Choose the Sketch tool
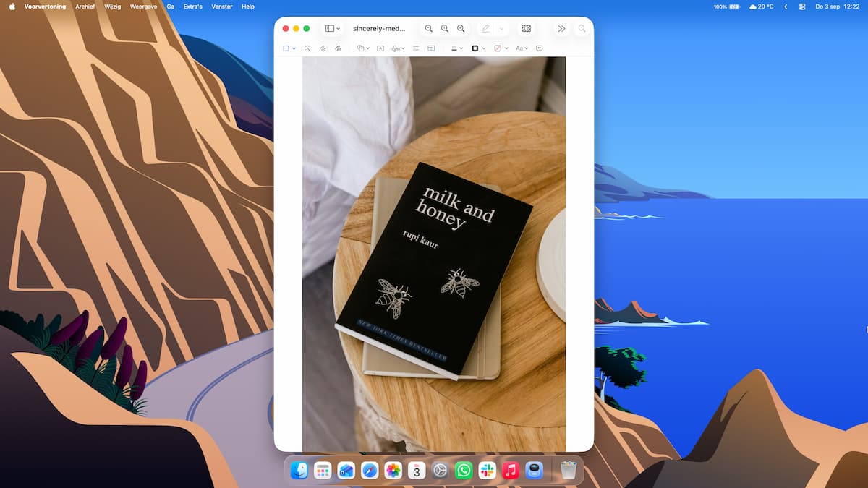The image size is (868, 488). (x=323, y=48)
